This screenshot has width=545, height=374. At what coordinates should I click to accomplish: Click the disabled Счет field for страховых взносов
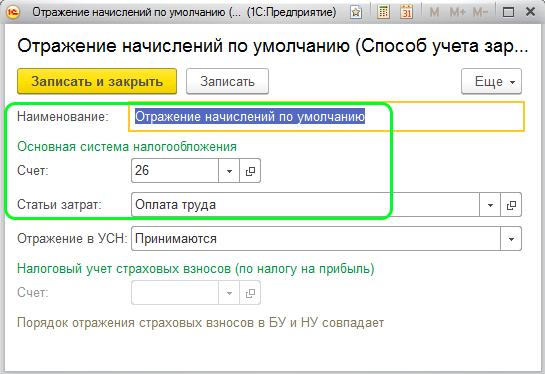click(x=175, y=293)
